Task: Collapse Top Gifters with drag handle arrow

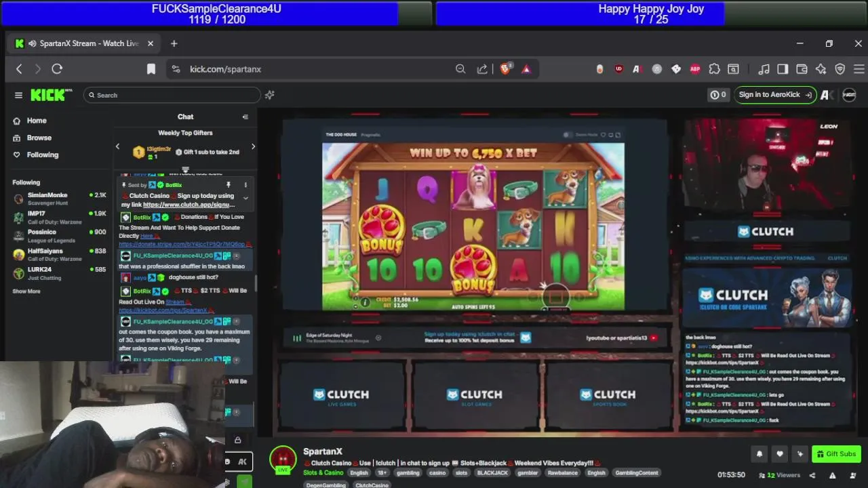Action: 185,169
